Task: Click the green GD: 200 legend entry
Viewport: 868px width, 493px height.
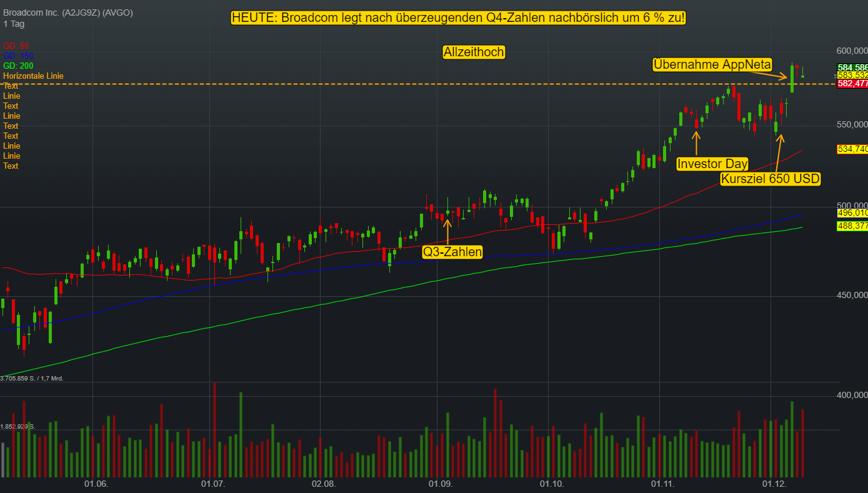Action: point(18,66)
